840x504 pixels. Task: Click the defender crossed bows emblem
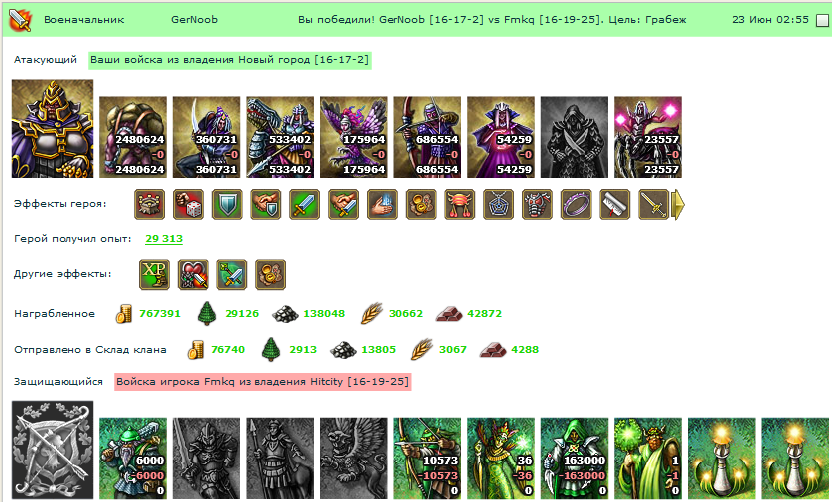[52, 450]
